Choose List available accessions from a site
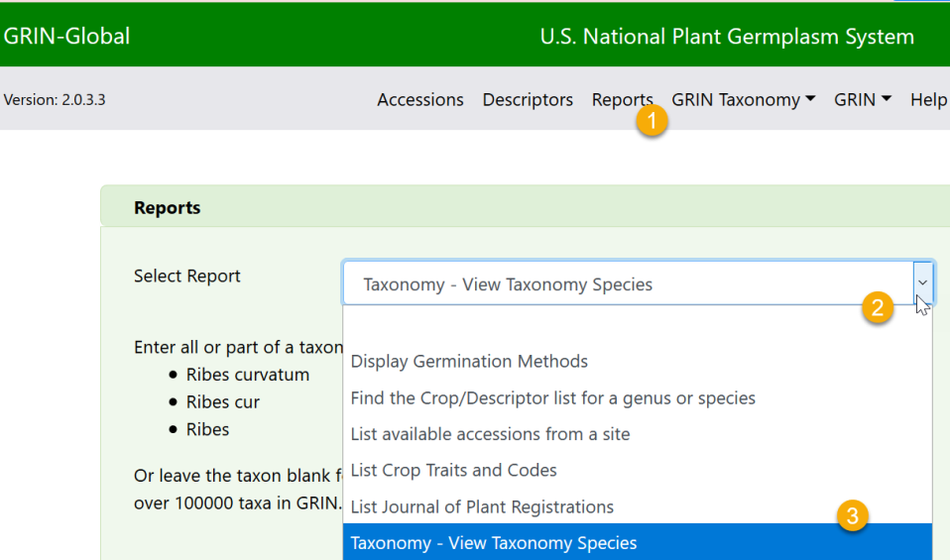 [x=638, y=434]
